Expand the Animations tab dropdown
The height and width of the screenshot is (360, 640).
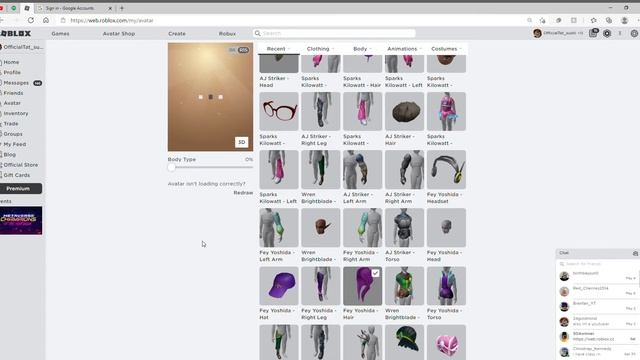coord(404,49)
